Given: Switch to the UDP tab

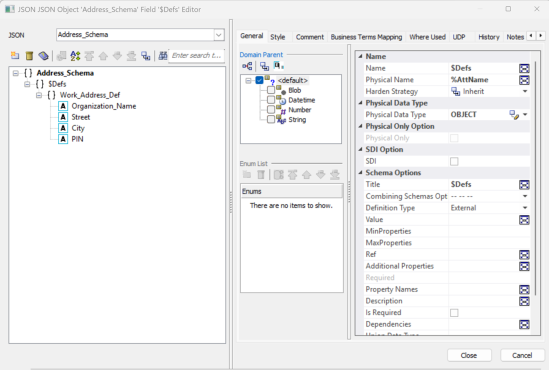Looking at the screenshot, I should click(459, 37).
